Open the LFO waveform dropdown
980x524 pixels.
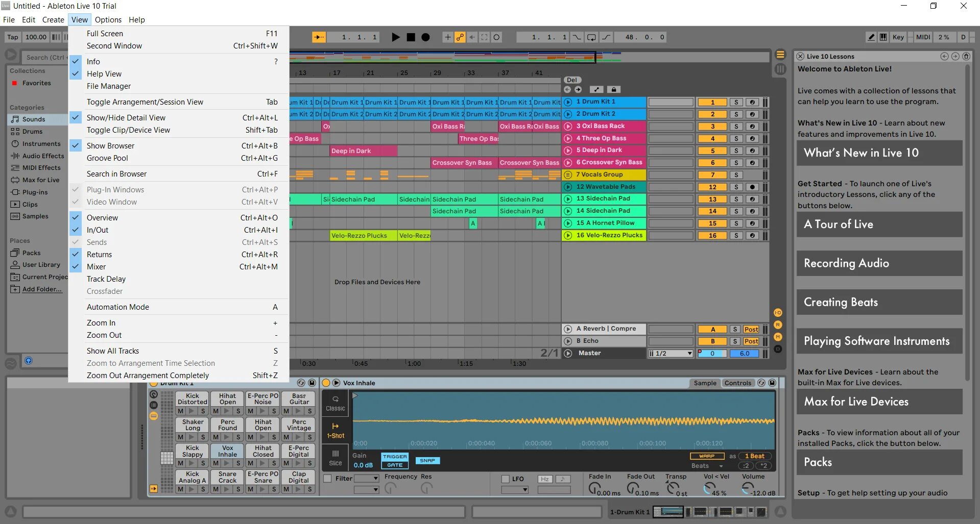515,490
